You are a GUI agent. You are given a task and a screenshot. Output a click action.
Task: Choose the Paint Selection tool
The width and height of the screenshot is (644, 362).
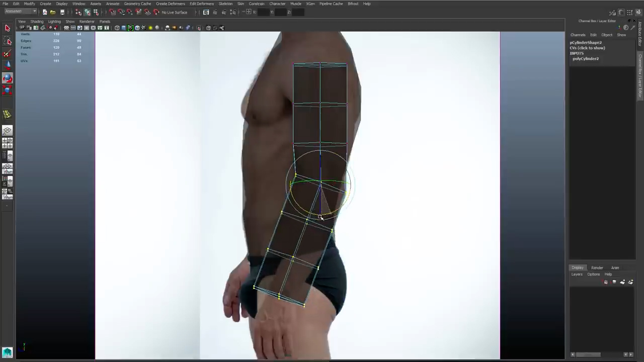coord(7,53)
